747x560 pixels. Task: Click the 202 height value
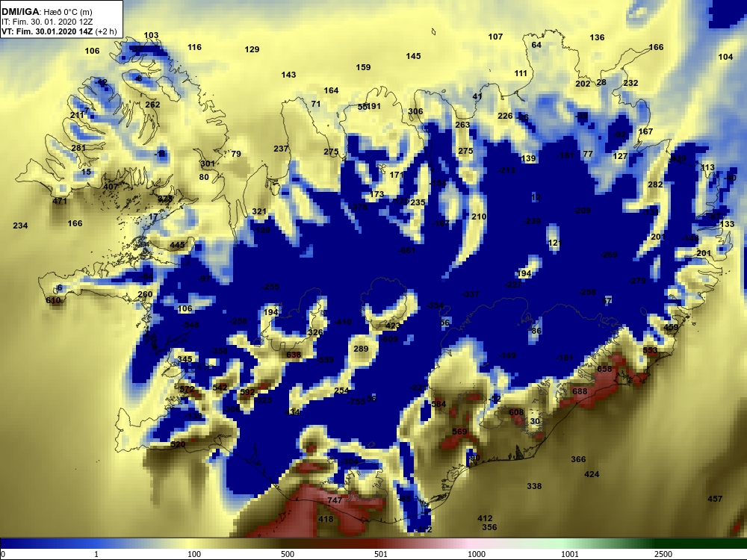click(583, 84)
